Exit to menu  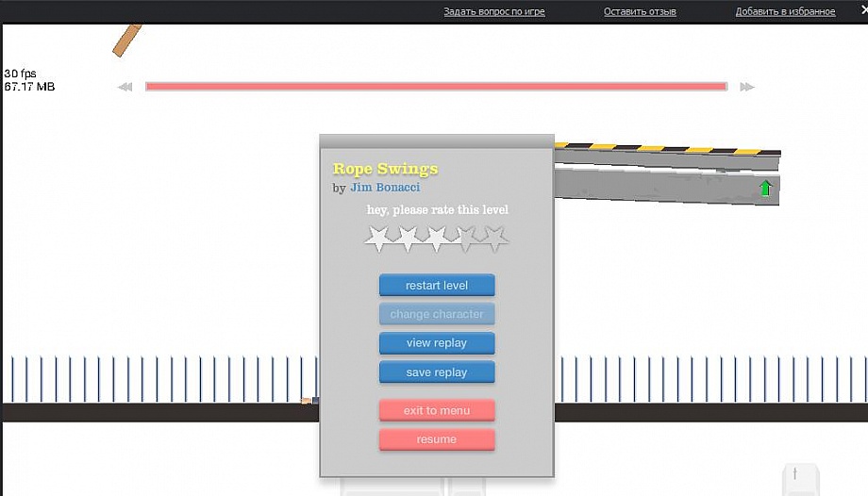coord(437,410)
